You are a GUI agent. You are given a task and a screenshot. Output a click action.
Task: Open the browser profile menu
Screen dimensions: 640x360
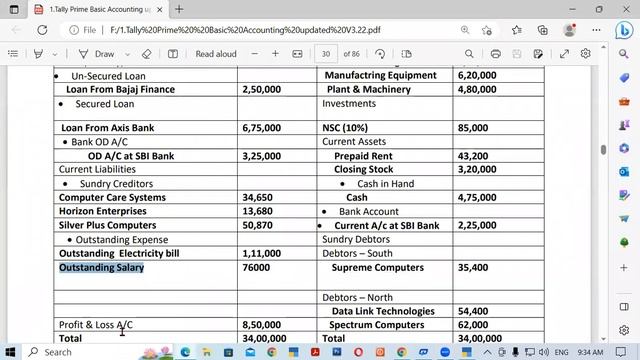569,30
